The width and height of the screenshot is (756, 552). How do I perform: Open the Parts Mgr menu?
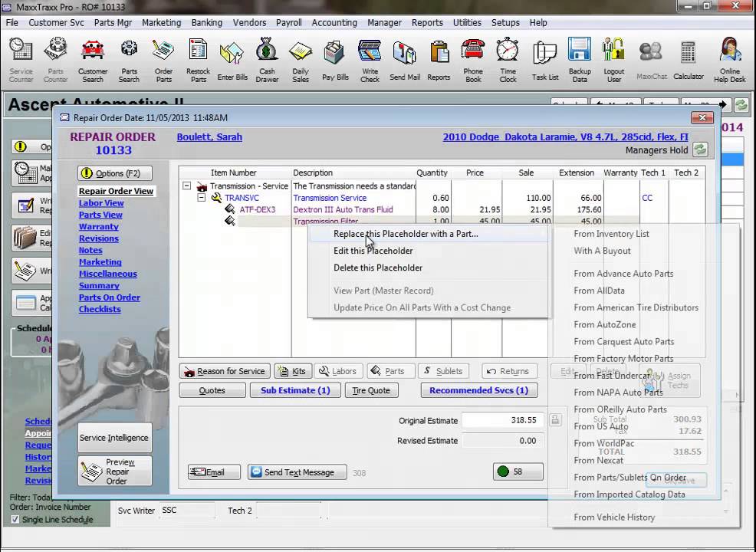click(113, 23)
